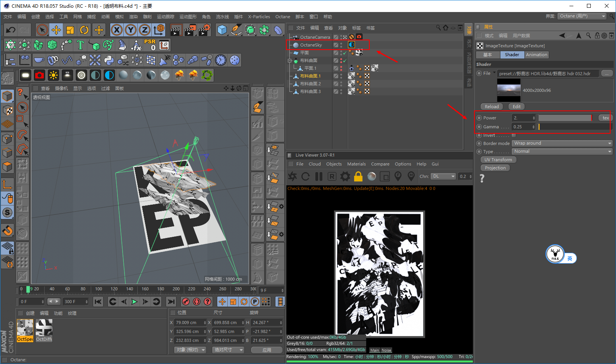Click the Cube primitive icon
This screenshot has height=364, width=616.
[x=222, y=30]
